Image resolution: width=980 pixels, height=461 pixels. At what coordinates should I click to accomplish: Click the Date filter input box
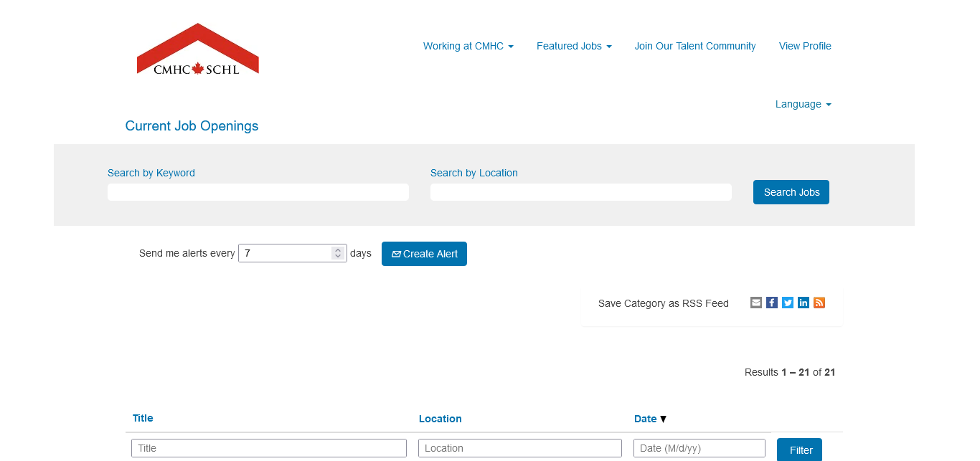(x=699, y=448)
